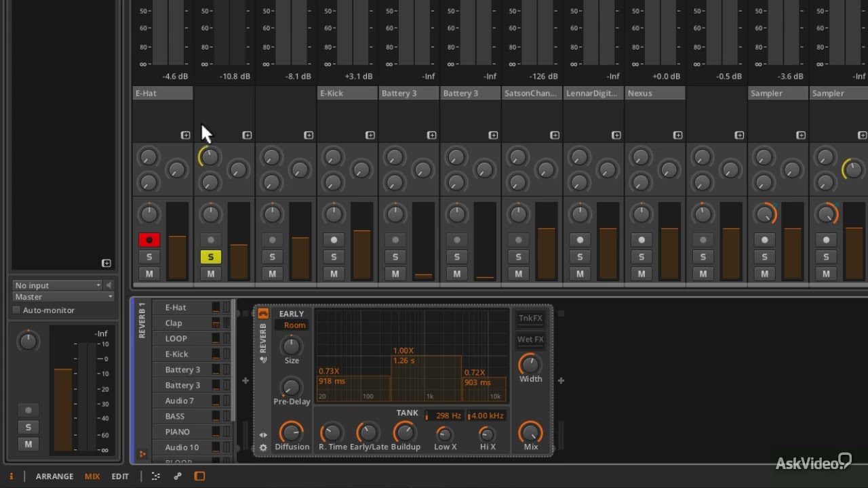Mute the E-Hat channel

(149, 274)
